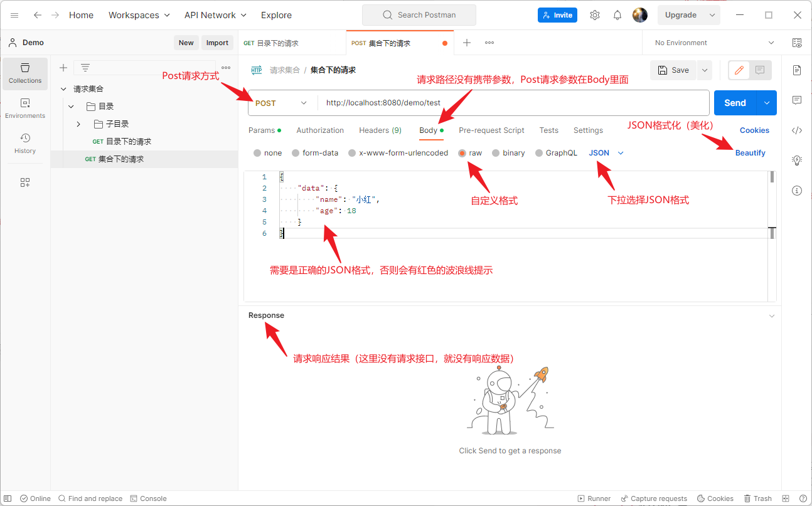Open the notifications bell
The image size is (812, 506).
click(x=617, y=15)
